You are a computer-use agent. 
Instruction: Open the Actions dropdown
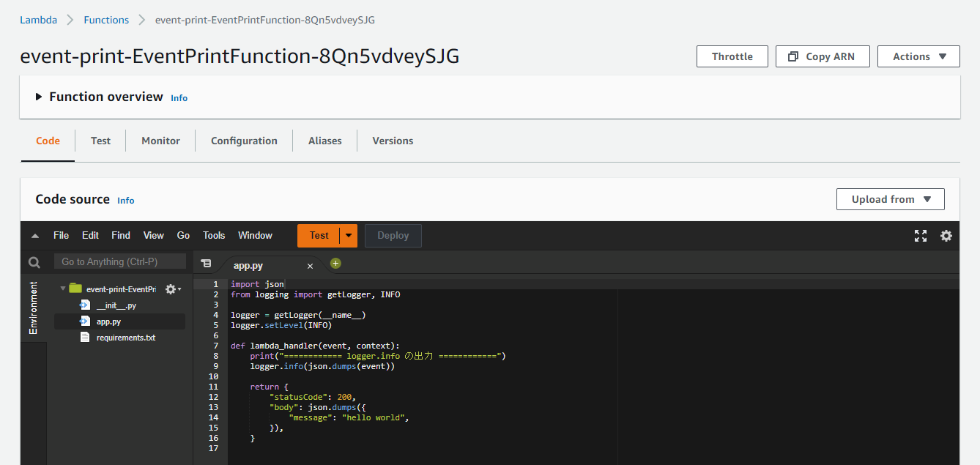(918, 56)
